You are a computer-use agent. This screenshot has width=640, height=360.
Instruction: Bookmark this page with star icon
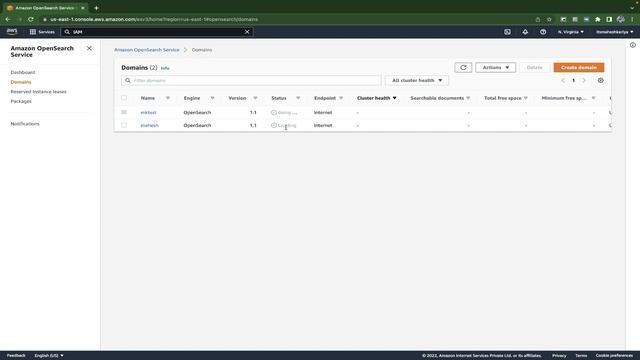coord(549,19)
